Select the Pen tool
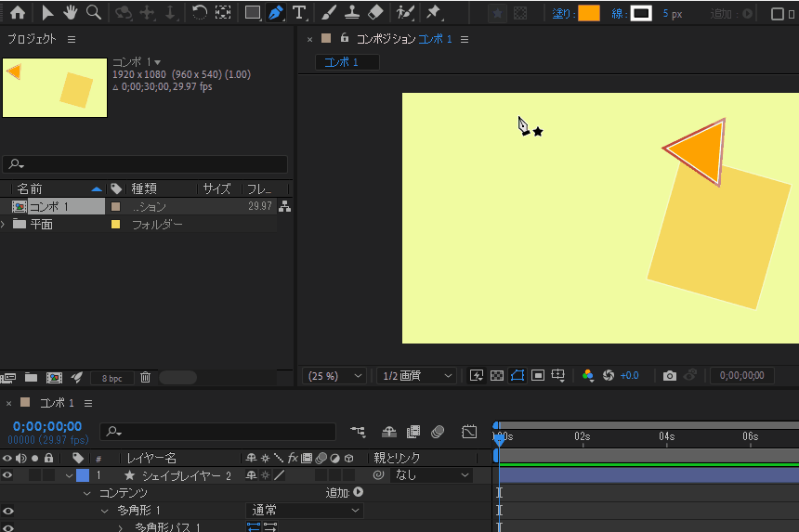Viewport: 799px width, 532px height. click(276, 13)
